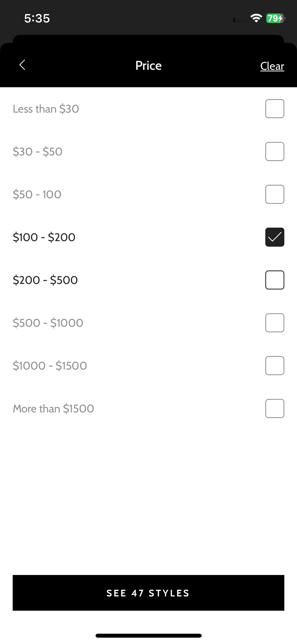Tap the battery indicator icon
297x644 pixels.
coord(276,18)
